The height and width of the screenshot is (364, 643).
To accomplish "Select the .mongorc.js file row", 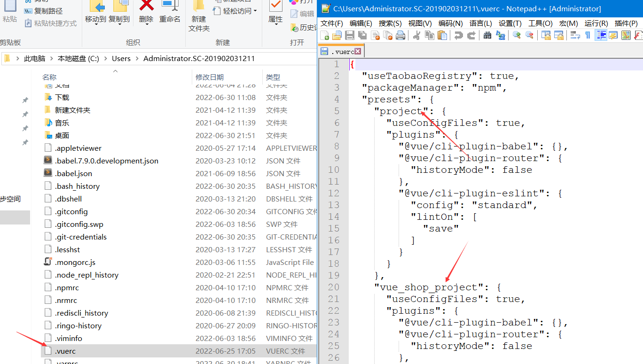I will click(179, 262).
